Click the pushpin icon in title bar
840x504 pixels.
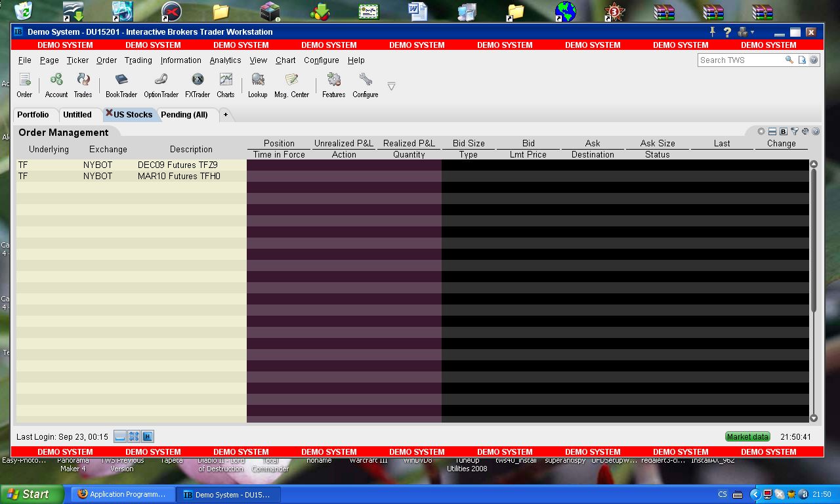click(x=713, y=31)
